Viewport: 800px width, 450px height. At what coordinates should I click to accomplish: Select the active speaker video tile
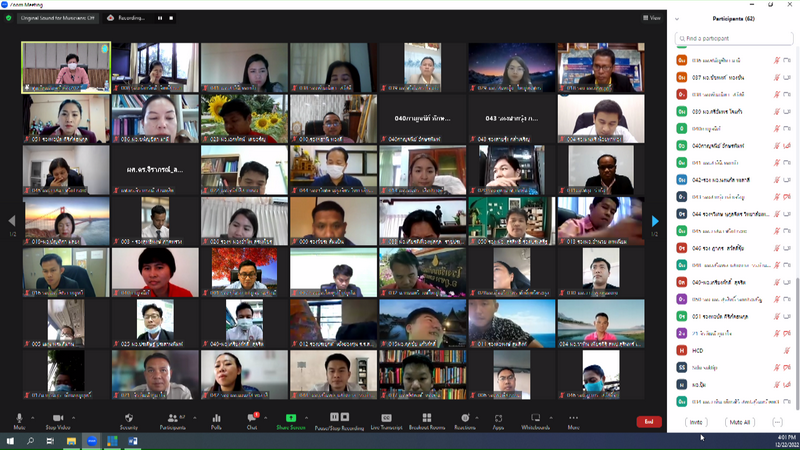point(66,68)
